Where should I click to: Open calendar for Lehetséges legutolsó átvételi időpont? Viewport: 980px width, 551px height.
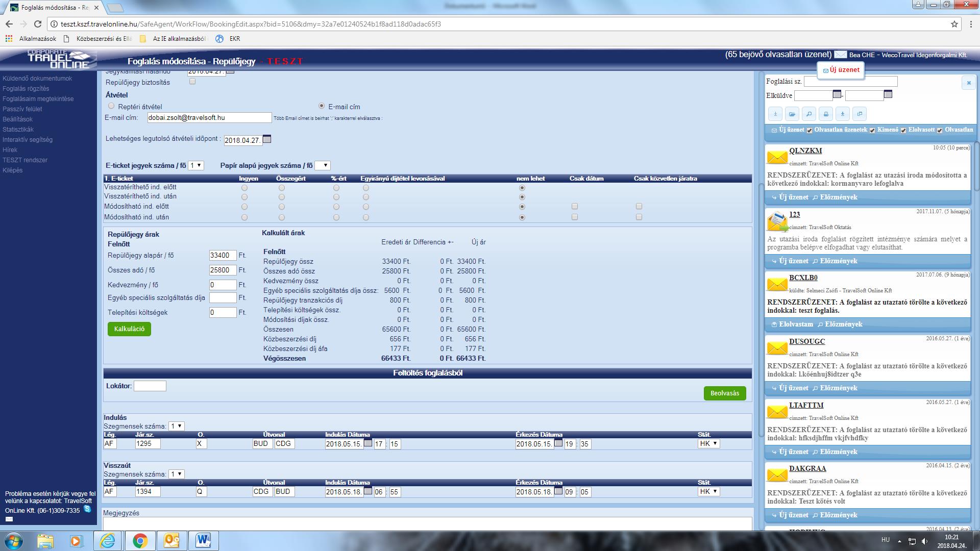[267, 139]
